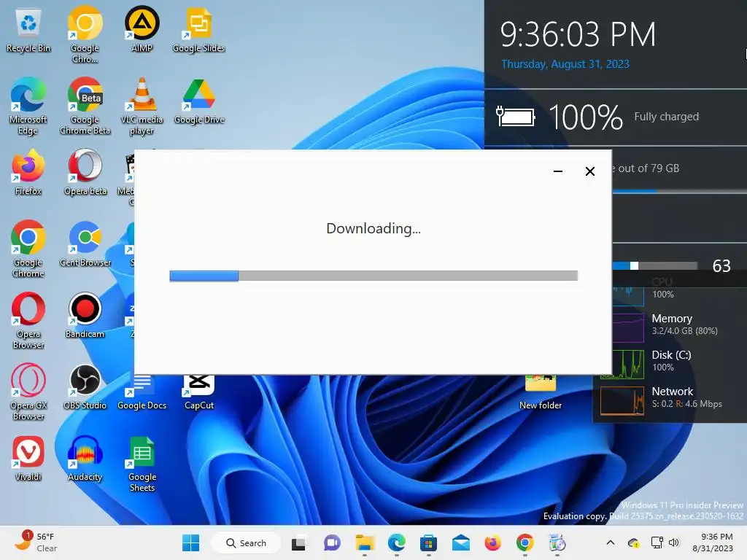
Task: Click the Thursday, August 31, 2023 date
Action: click(565, 64)
